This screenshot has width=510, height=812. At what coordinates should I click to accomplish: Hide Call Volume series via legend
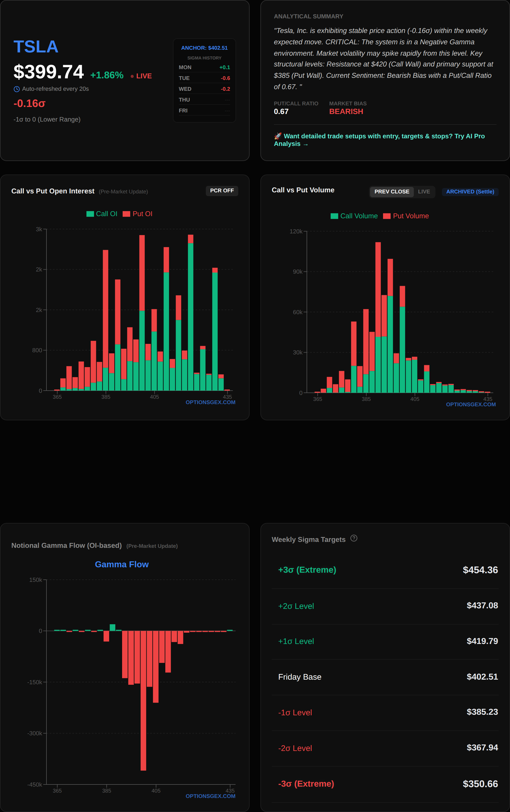334,216
